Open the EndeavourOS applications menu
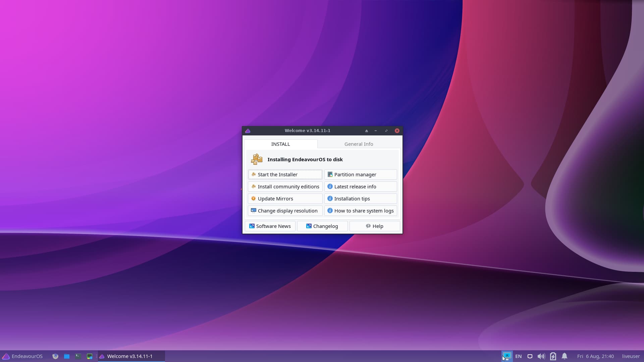Image resolution: width=644 pixels, height=362 pixels. click(22, 356)
